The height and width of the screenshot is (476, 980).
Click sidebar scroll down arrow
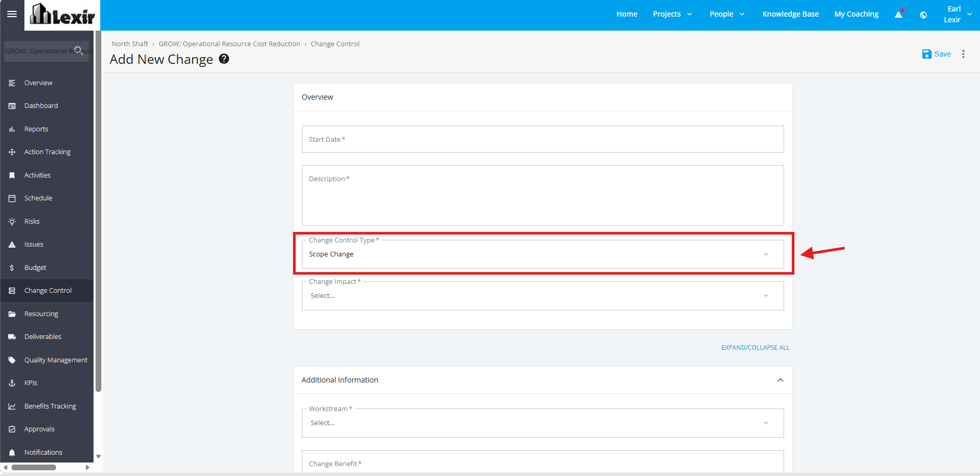point(98,457)
